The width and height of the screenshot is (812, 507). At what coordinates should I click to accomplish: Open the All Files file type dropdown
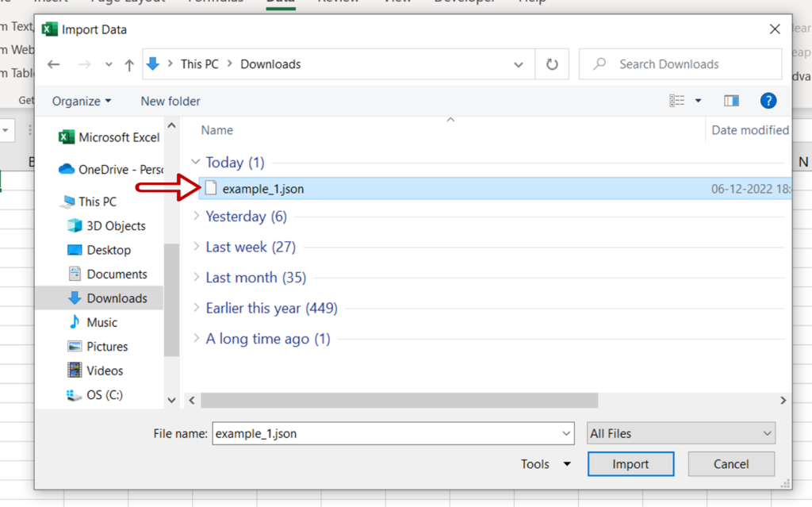tap(680, 433)
